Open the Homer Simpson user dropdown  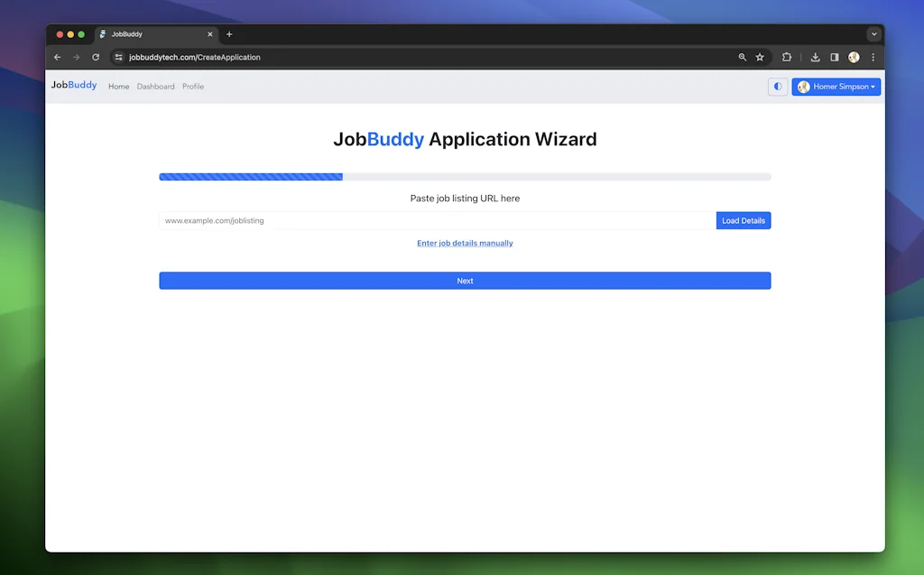pos(836,87)
